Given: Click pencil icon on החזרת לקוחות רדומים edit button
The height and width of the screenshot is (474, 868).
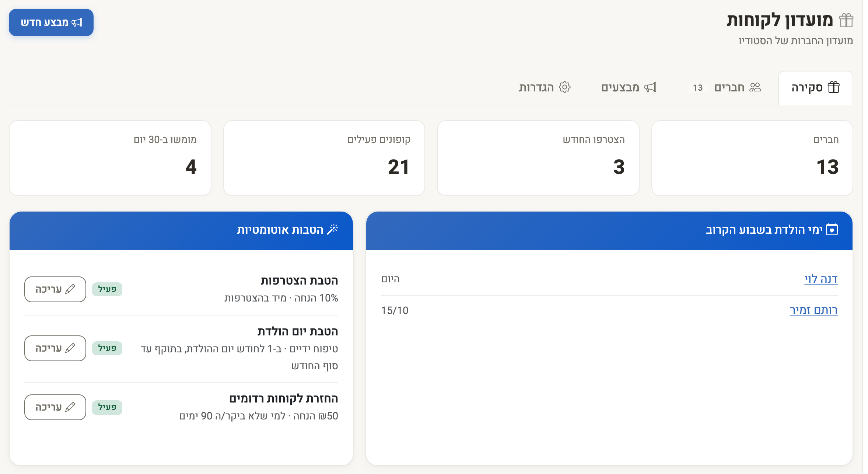Looking at the screenshot, I should 70,407.
